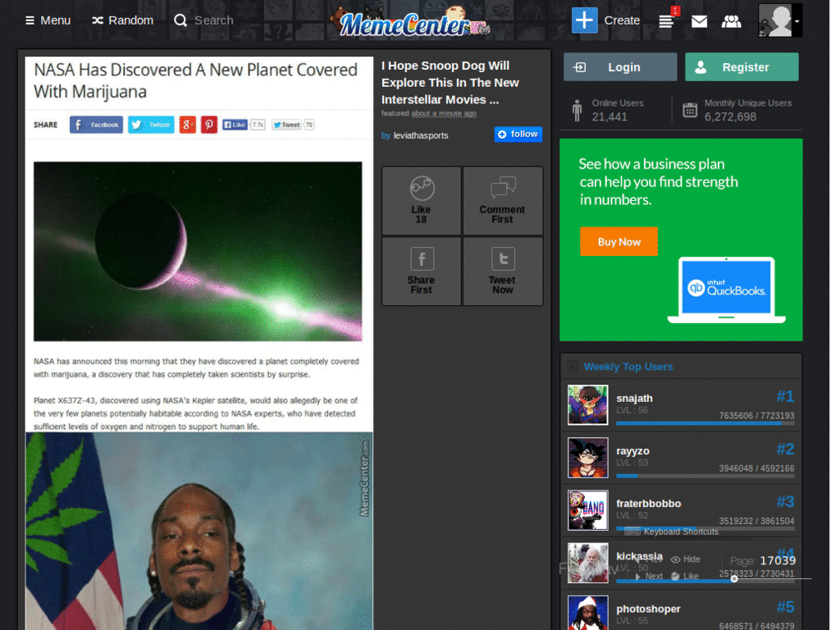Click the page slider handle
Screen dimensions: 840x630
pyautogui.click(x=734, y=578)
